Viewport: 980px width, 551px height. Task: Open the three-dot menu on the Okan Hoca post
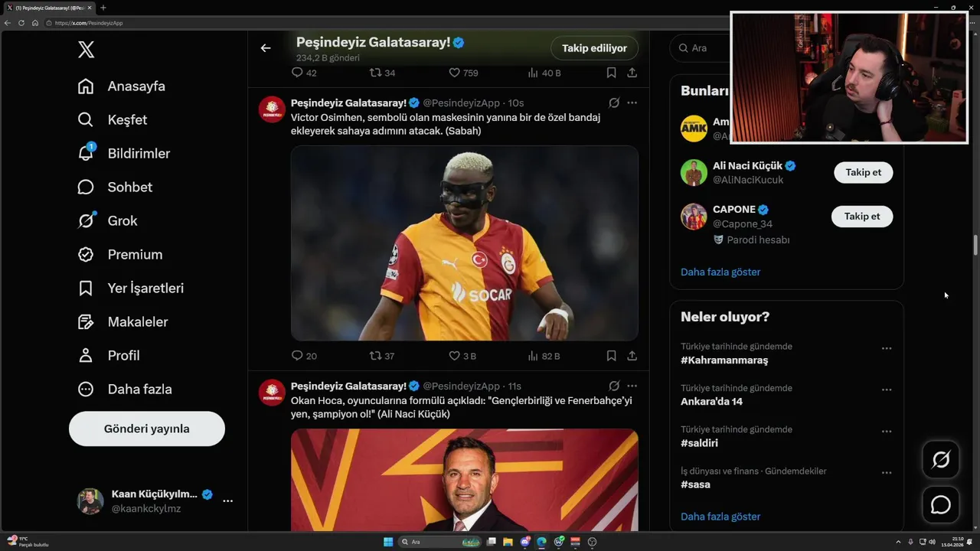(632, 386)
